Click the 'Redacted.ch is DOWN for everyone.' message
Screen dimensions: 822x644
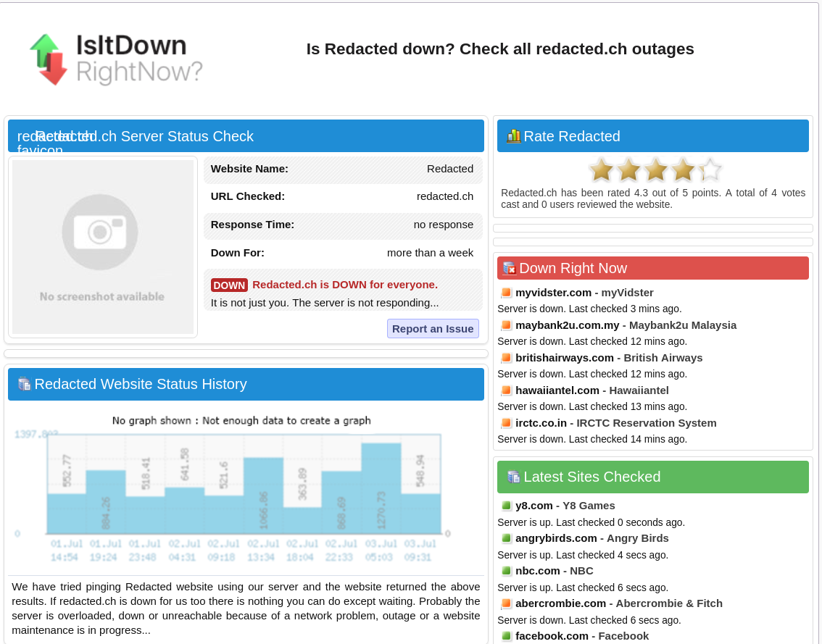pos(345,285)
